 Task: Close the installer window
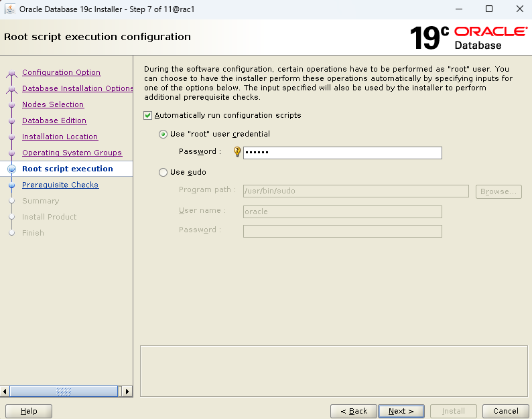point(519,9)
